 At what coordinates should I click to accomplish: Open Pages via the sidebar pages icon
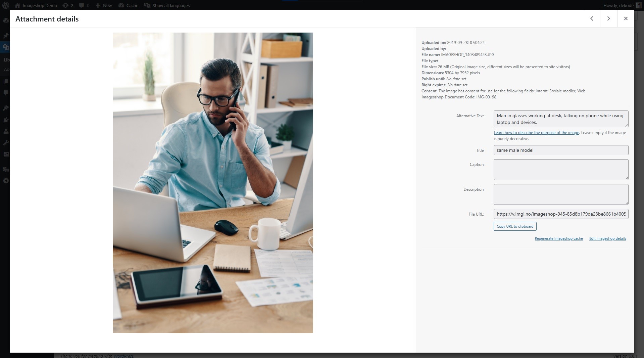tap(6, 82)
